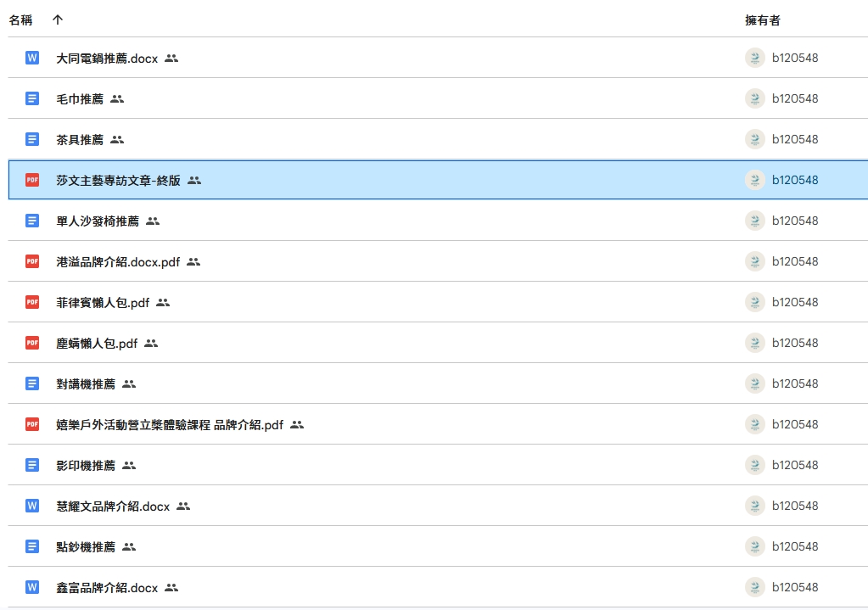868x610 pixels.
Task: Click shared-people icon next to 毛巾推薦
Action: pos(117,99)
